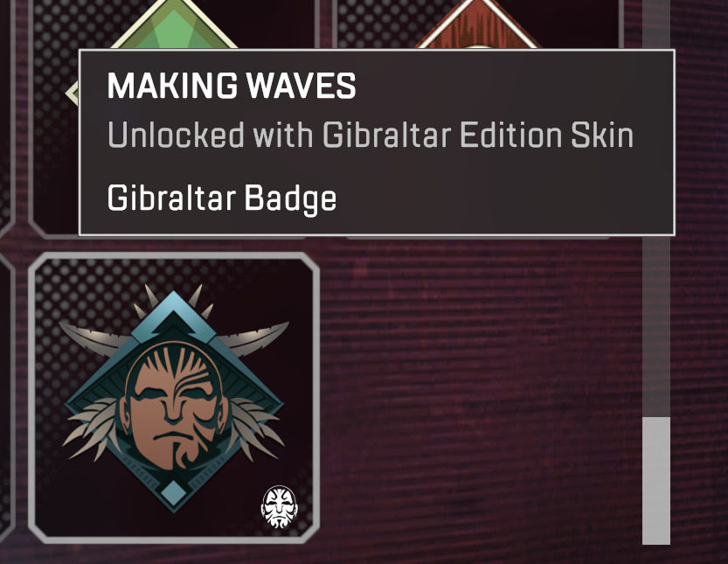Click the scrollbar track above the thumb
Image resolution: width=728 pixels, height=564 pixels.
coord(656,325)
